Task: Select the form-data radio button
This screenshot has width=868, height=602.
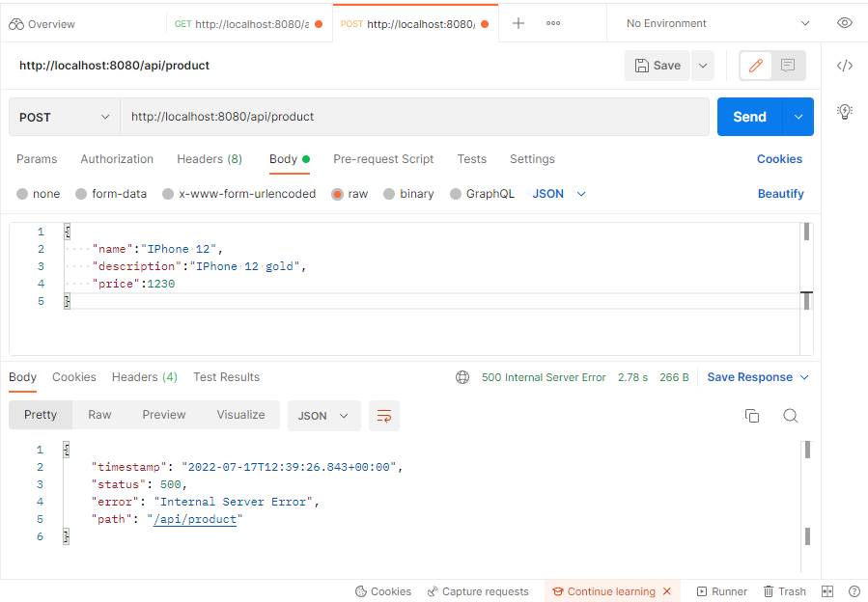Action: (x=81, y=194)
